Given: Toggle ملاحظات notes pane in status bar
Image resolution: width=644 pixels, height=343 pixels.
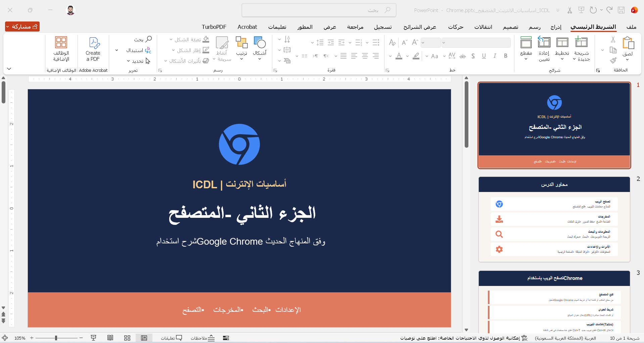Looking at the screenshot, I should (x=202, y=338).
